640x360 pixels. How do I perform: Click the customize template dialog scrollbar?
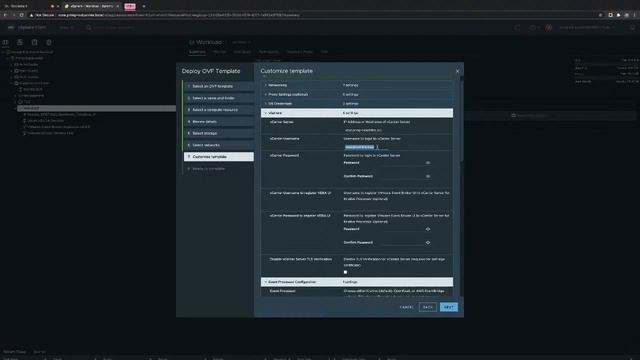pos(462,120)
